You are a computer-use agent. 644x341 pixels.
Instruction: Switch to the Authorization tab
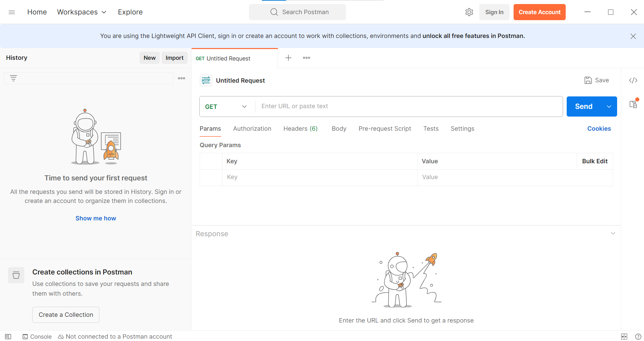[x=252, y=129]
